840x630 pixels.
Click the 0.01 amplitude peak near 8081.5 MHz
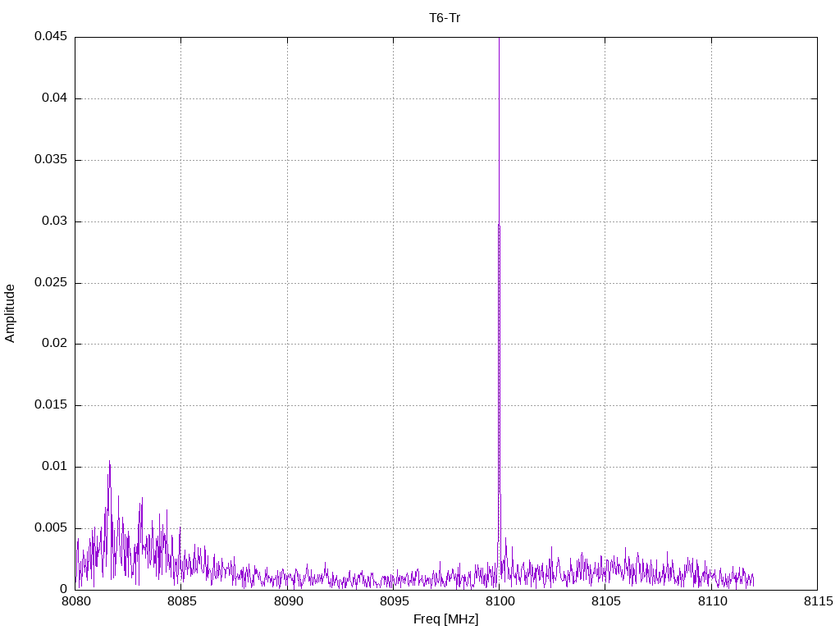point(109,463)
